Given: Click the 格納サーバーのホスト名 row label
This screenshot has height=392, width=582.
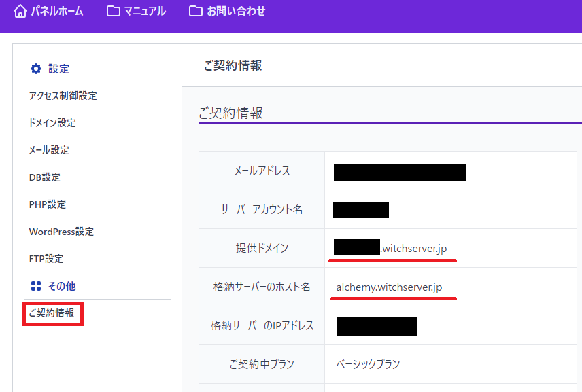Looking at the screenshot, I should tap(262, 287).
